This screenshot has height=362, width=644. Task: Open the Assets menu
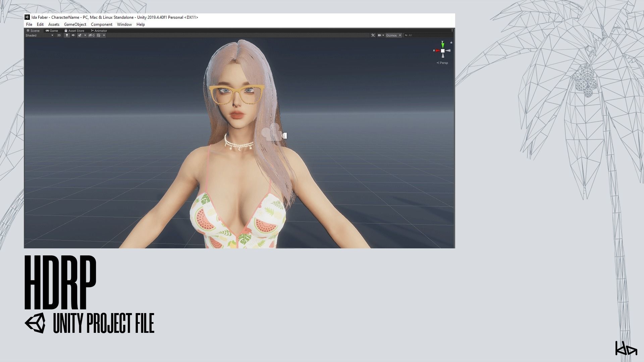click(54, 24)
